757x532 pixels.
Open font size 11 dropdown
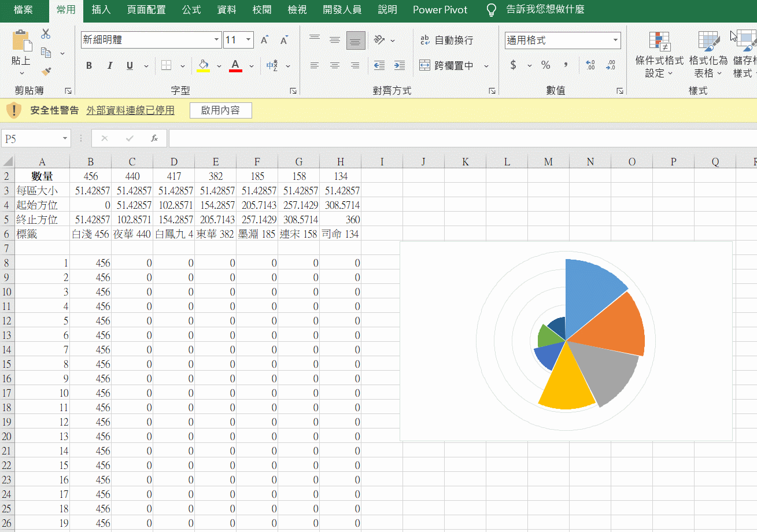tap(249, 40)
